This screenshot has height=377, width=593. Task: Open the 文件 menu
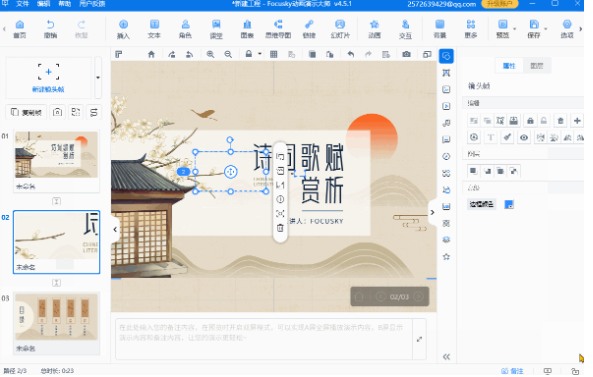coord(22,4)
